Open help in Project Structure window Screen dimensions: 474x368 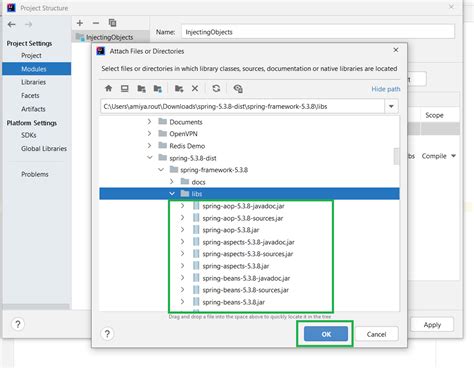(x=18, y=324)
